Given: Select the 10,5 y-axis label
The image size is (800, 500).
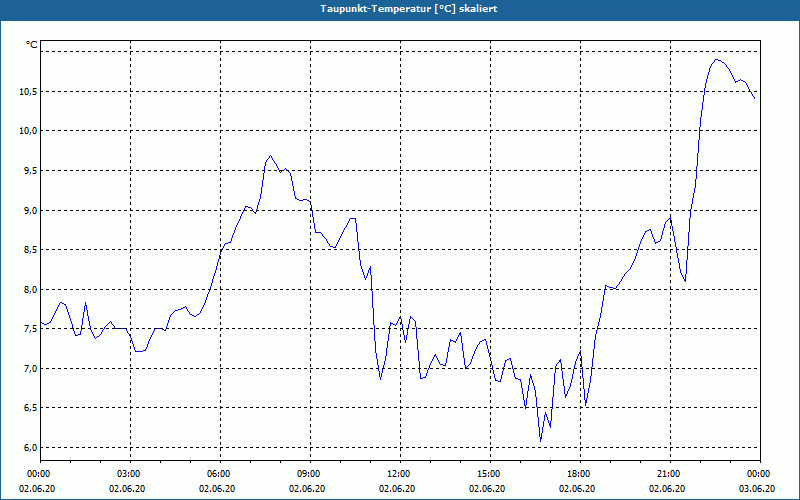Looking at the screenshot, I should click(x=29, y=92).
